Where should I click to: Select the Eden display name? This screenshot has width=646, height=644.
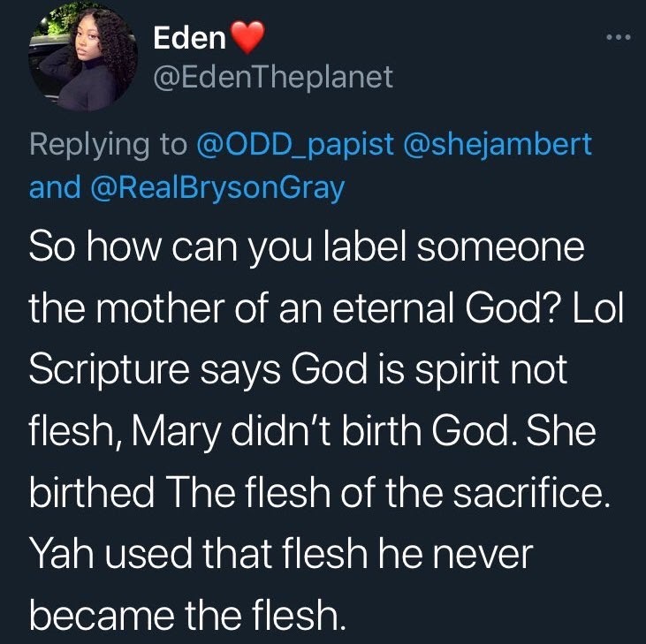pos(189,38)
